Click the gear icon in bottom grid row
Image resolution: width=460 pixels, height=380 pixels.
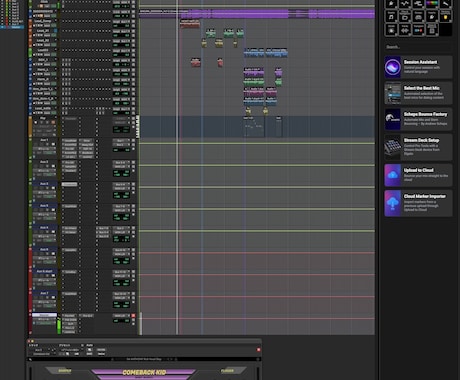pyautogui.click(x=391, y=30)
